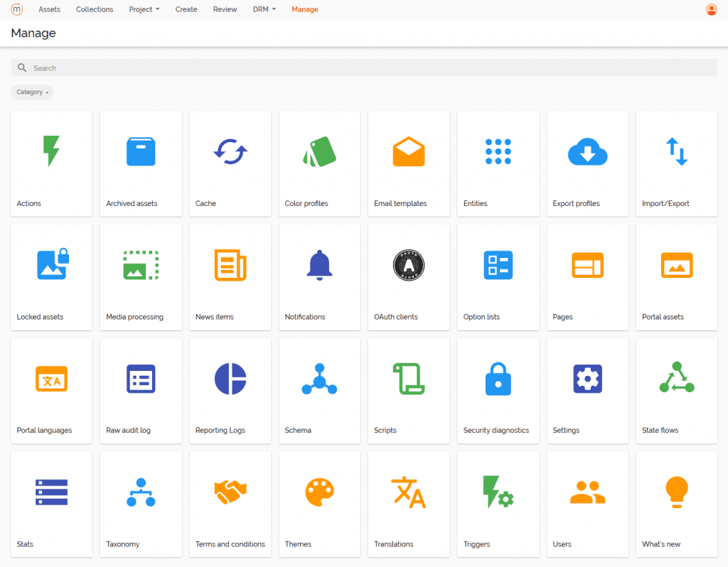Click the Cache refresh arrows icon
Screen dimensions: 728x567
click(230, 151)
